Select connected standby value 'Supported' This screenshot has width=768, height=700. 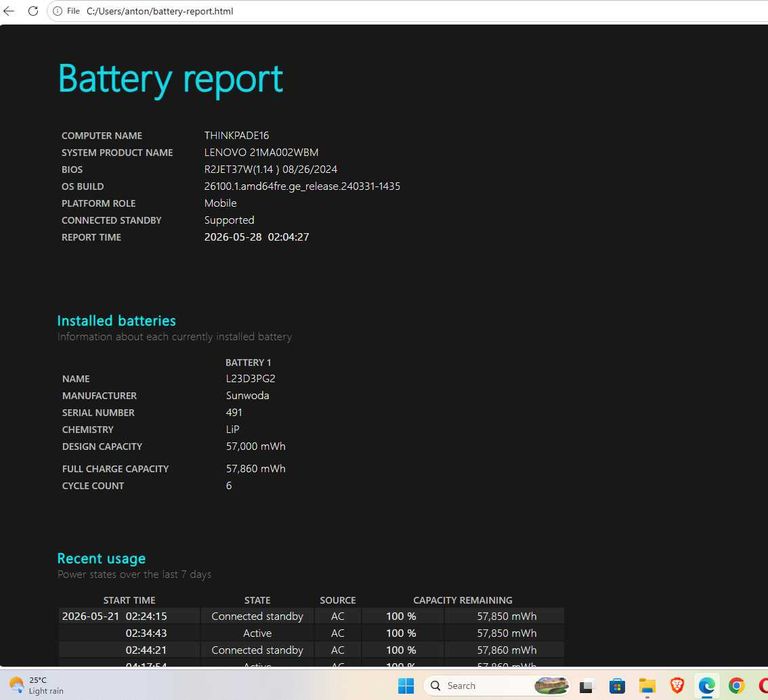tap(229, 220)
